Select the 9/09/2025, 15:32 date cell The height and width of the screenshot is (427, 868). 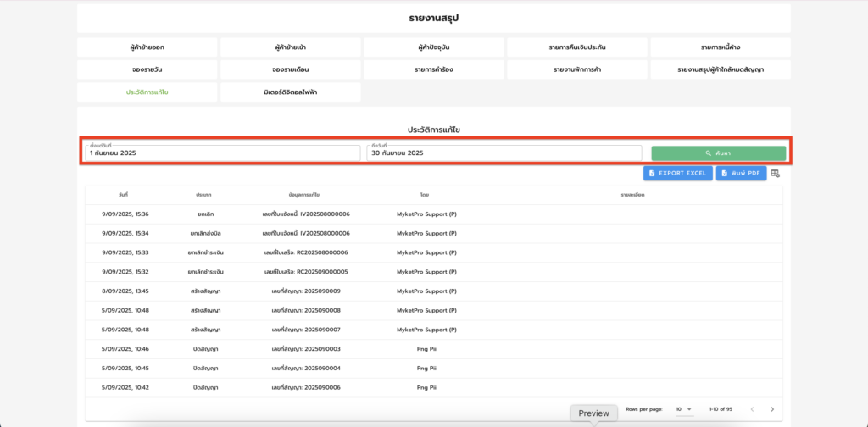tap(125, 272)
